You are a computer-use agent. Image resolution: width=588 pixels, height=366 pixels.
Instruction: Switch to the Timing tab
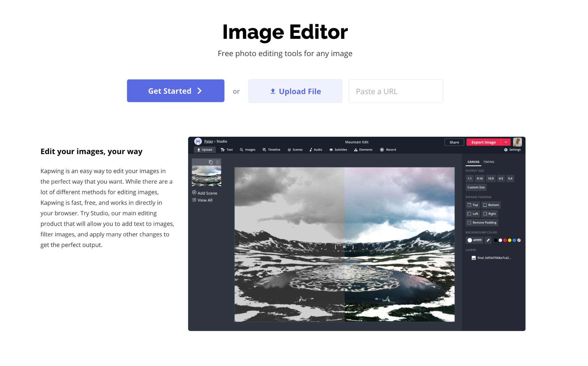click(x=488, y=162)
